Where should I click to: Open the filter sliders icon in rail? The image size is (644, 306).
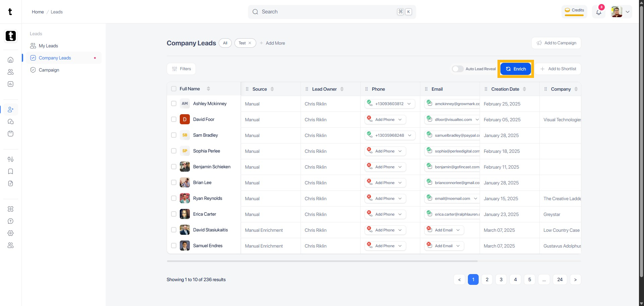coord(11,159)
